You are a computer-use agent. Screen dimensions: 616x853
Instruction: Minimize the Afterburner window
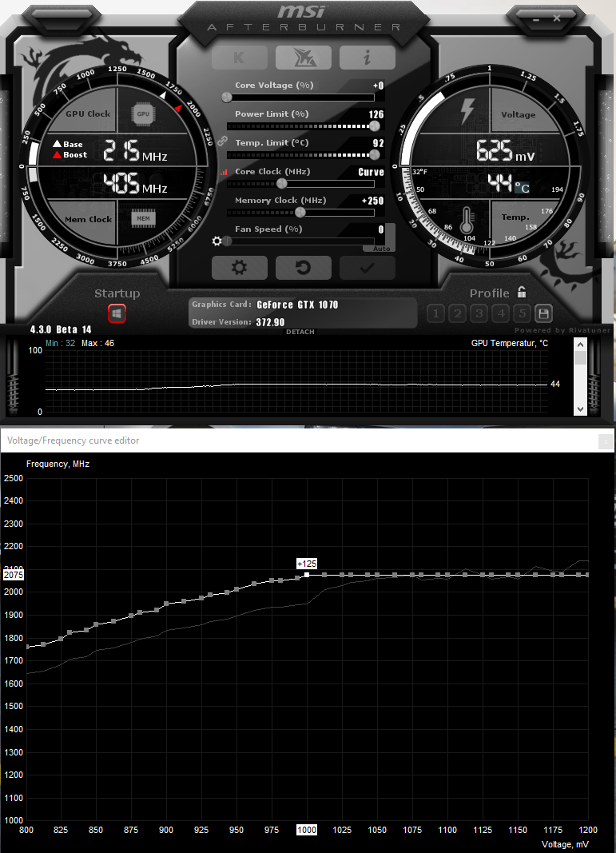[536, 19]
